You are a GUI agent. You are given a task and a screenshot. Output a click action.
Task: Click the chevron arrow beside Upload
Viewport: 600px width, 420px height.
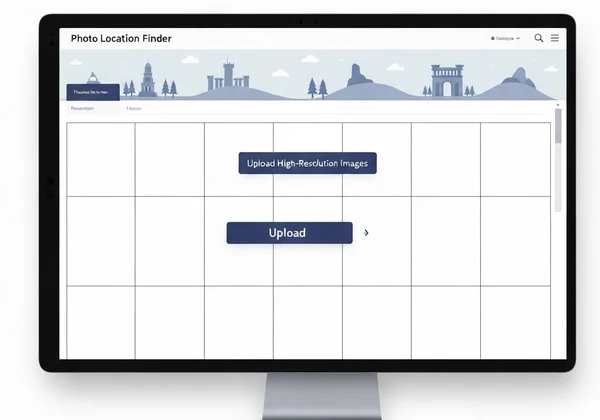[x=367, y=233]
